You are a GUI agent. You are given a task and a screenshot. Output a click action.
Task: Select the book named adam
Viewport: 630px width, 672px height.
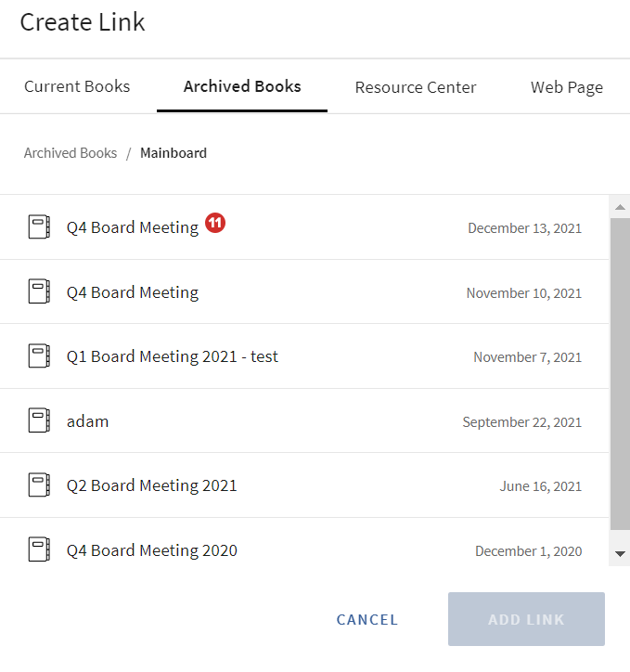pos(88,421)
